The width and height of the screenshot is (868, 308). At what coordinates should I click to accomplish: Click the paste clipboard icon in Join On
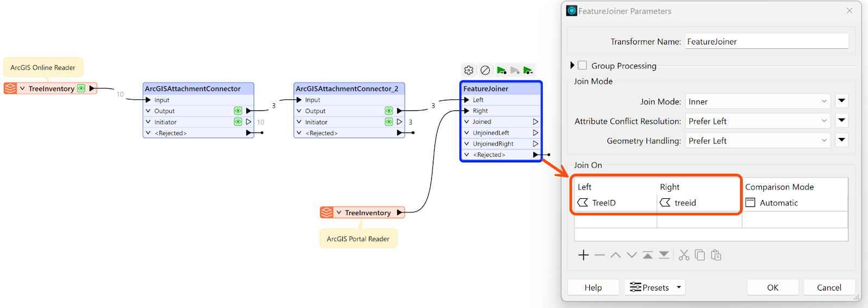pos(716,255)
